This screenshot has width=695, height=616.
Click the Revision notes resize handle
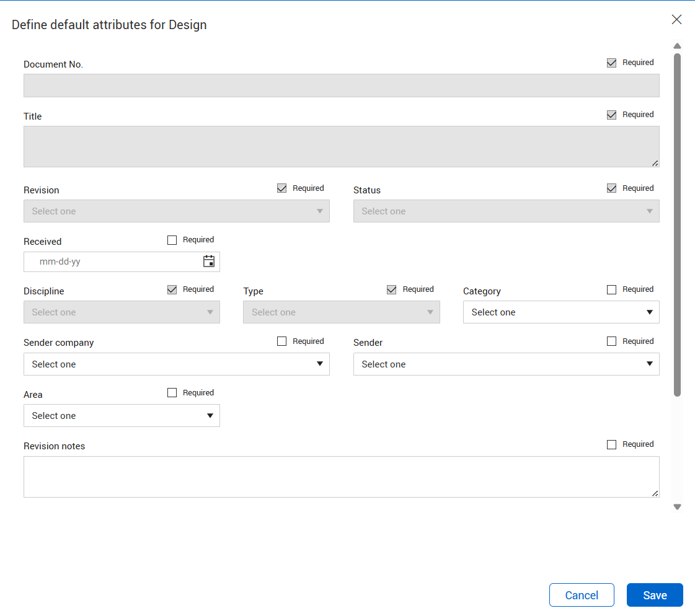655,493
